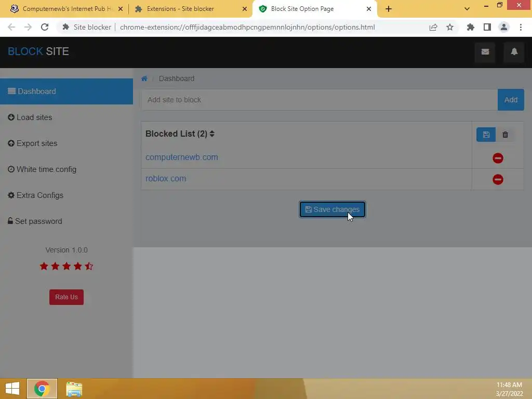
Task: Go forward with the arrow button
Action: (28, 27)
